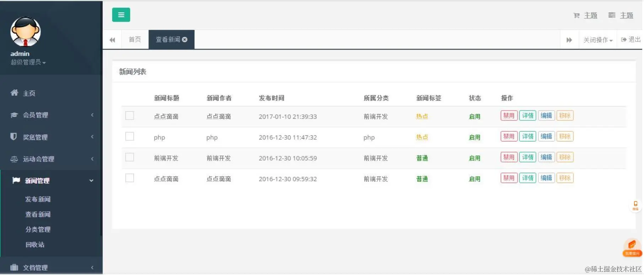
Task: Click the 新闻列表 panel heading
Action: click(133, 72)
